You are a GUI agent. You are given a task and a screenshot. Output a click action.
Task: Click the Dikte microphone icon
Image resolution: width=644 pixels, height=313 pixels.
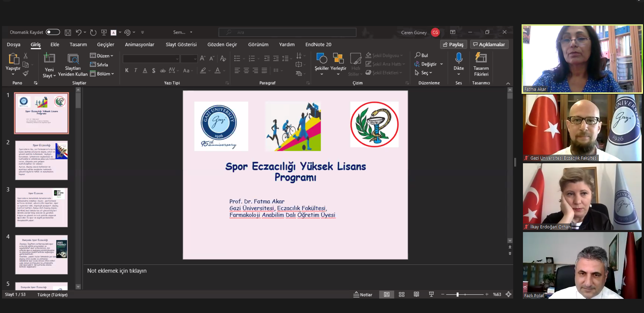[459, 58]
